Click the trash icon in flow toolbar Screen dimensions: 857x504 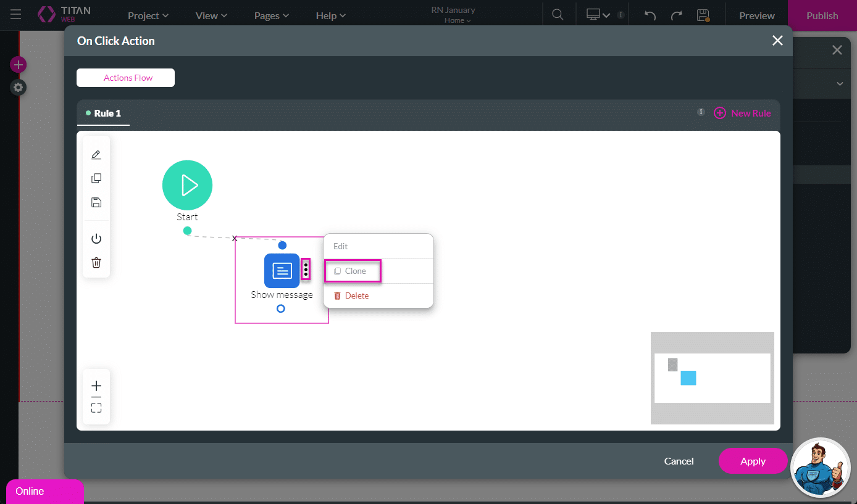(96, 263)
